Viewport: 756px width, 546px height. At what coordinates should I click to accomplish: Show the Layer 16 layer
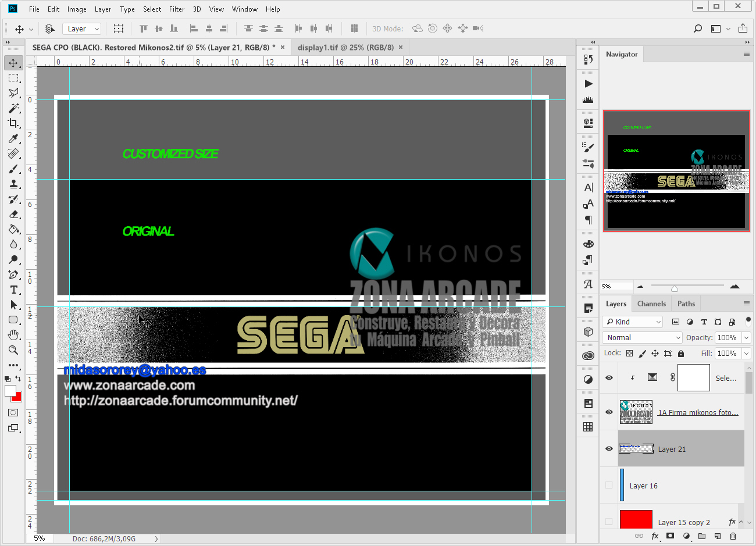click(x=608, y=485)
